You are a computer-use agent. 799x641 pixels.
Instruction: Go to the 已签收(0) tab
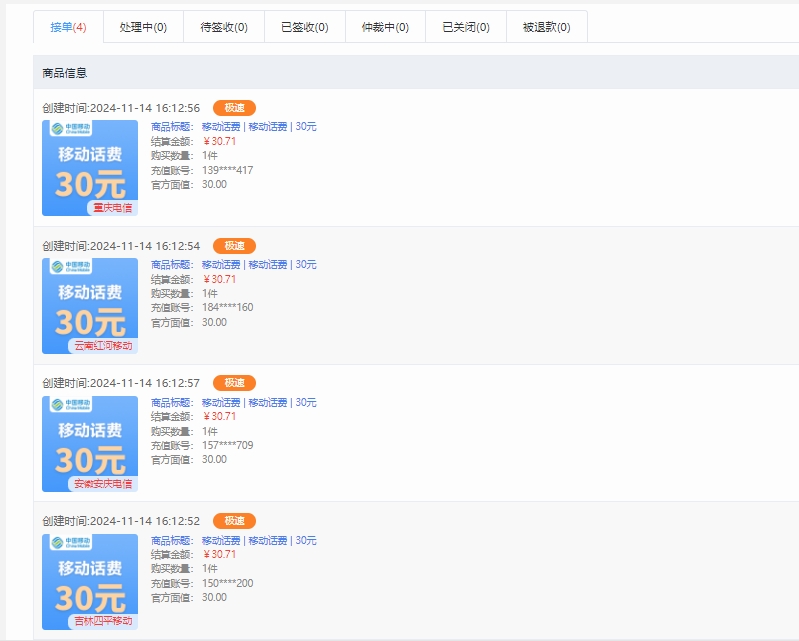tap(305, 27)
